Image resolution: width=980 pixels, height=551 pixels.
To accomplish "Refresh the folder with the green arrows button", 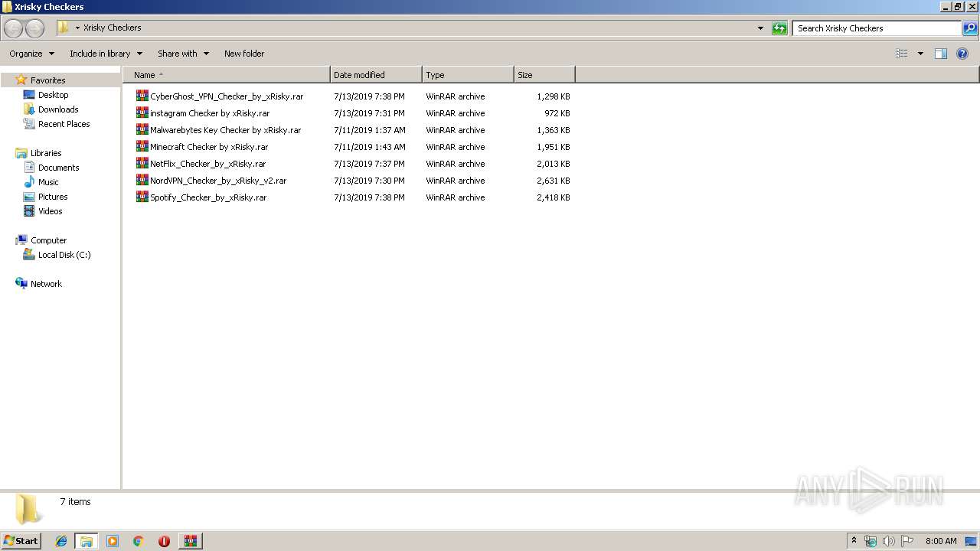I will click(779, 28).
